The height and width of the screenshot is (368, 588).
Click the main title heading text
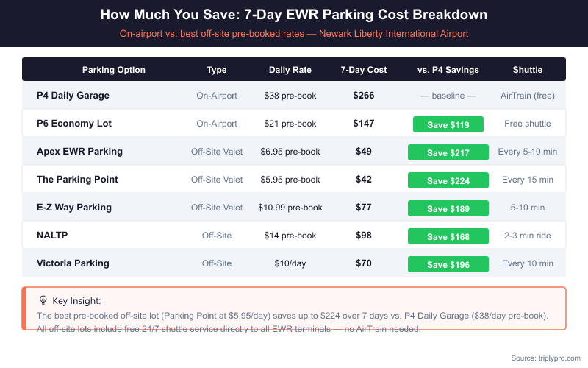click(x=293, y=15)
